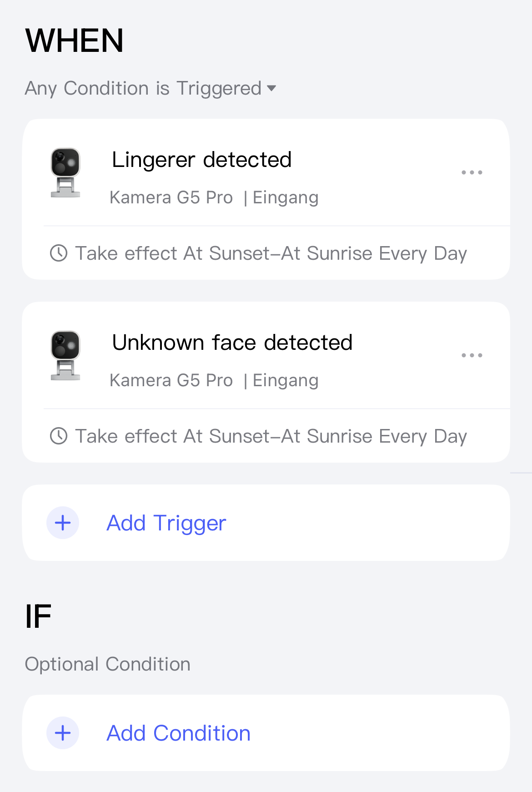The width and height of the screenshot is (532, 792).
Task: Edit the Lingerer trigger's Sunset–Sunrise schedule
Action: [x=271, y=253]
